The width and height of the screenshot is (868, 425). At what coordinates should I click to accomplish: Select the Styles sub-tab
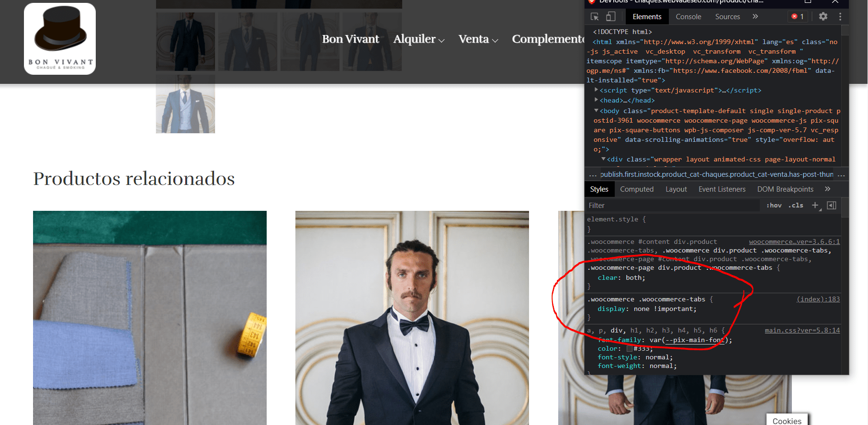599,189
